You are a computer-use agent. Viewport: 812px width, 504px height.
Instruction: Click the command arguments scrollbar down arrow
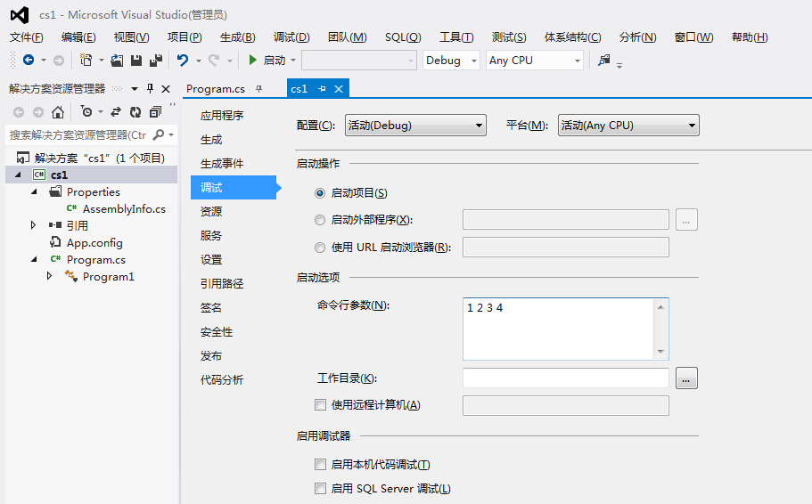coord(660,352)
